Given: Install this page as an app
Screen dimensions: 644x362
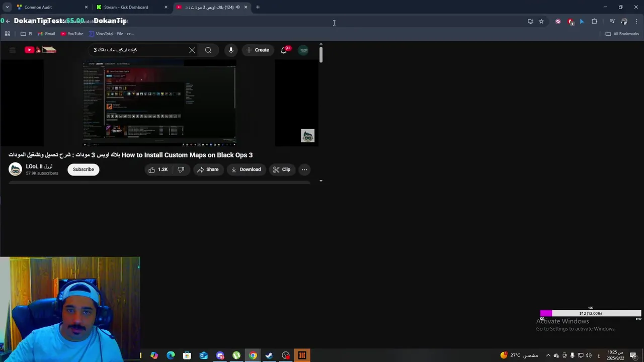Looking at the screenshot, I should pos(530,21).
